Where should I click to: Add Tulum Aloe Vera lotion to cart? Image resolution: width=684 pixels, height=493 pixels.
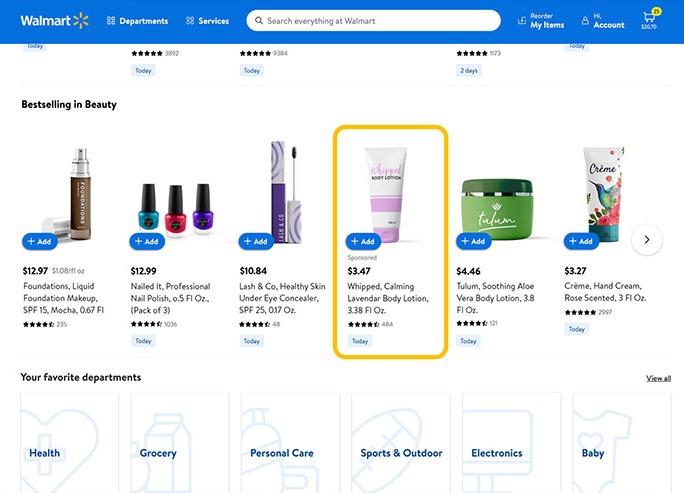(x=473, y=241)
